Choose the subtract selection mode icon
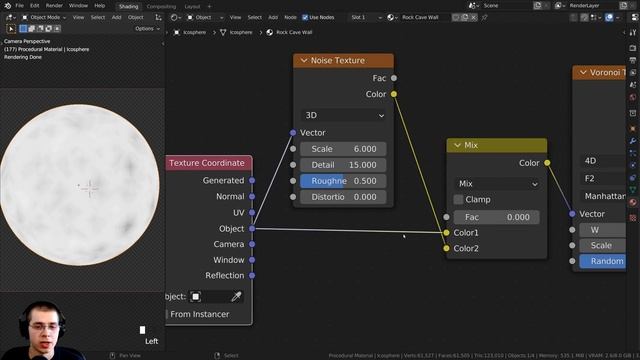This screenshot has width=640, height=360. [x=40, y=29]
